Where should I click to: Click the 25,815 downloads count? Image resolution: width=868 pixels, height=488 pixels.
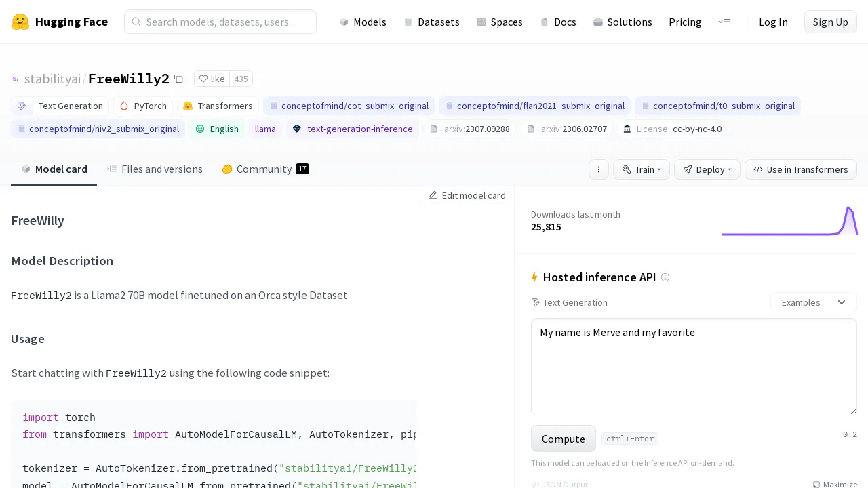[x=546, y=227]
